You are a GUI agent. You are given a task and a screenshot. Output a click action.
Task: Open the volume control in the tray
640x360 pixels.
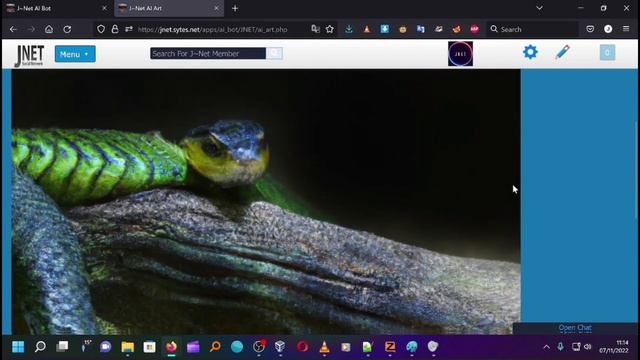(x=588, y=347)
